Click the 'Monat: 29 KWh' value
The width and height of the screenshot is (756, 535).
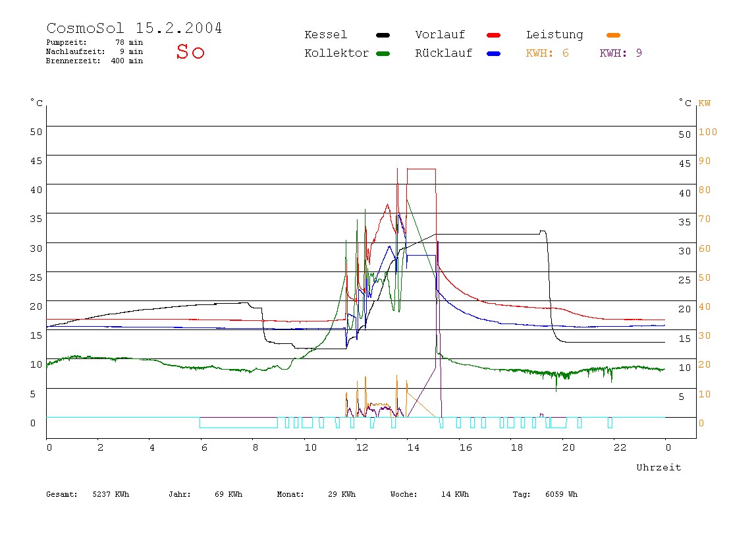click(x=316, y=494)
